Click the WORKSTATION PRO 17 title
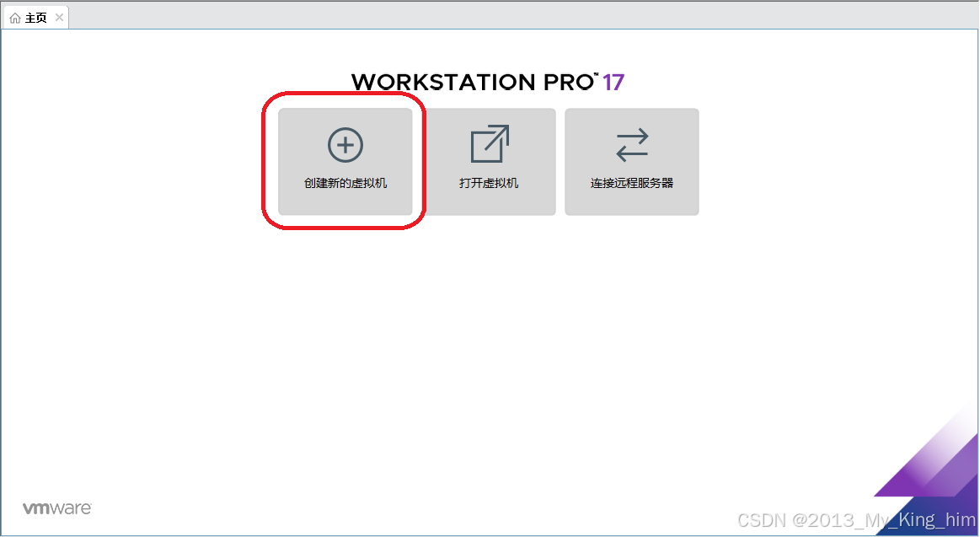 click(488, 82)
